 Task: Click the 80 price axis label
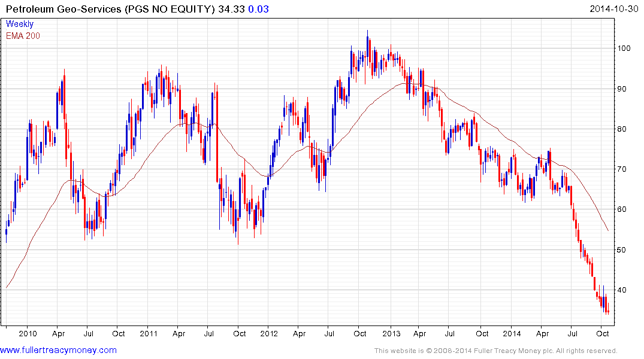click(x=622, y=129)
